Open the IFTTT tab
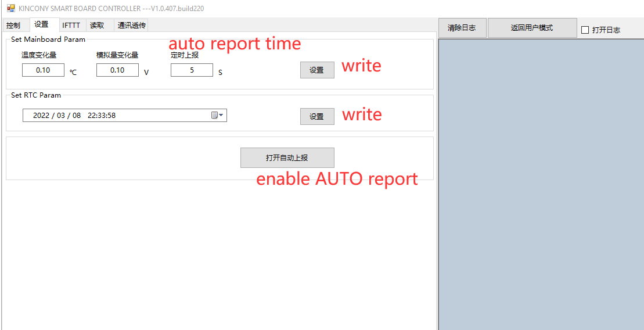Viewport: 644px width, 330px height. pos(71,26)
